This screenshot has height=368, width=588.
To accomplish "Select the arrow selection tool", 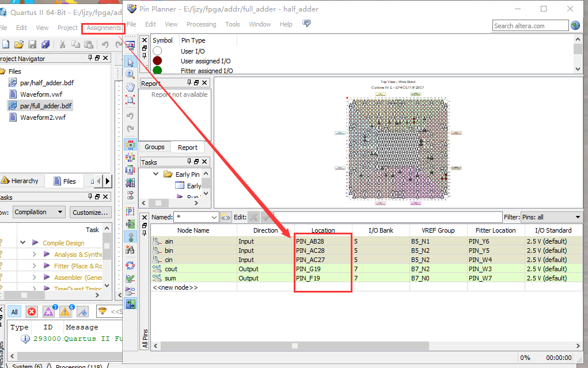I will pos(130,62).
